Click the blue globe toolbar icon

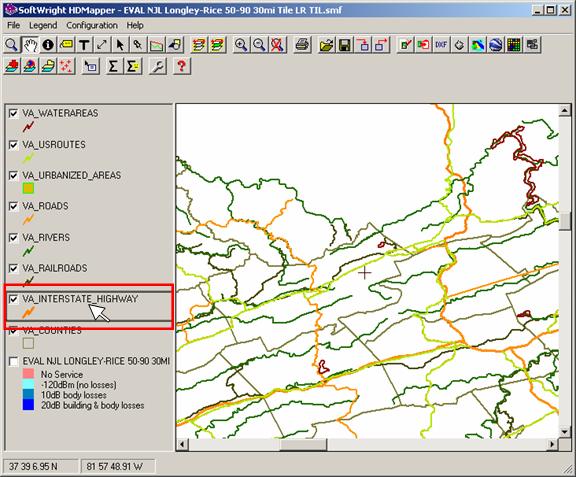496,45
